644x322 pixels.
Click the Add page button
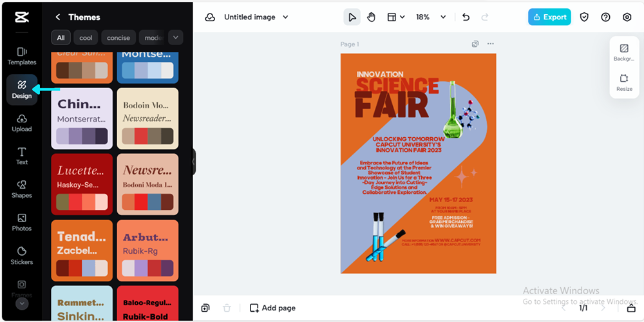coord(272,308)
